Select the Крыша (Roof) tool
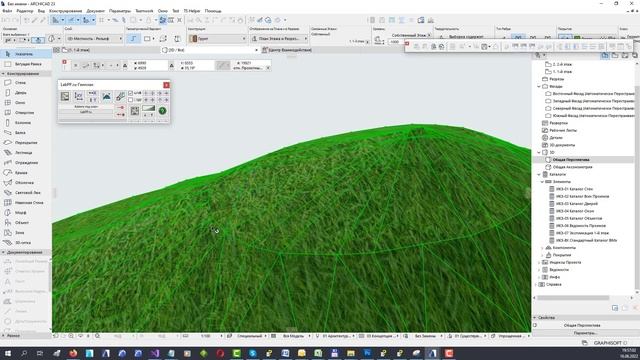Image resolution: width=640 pixels, height=360 pixels. [x=21, y=173]
